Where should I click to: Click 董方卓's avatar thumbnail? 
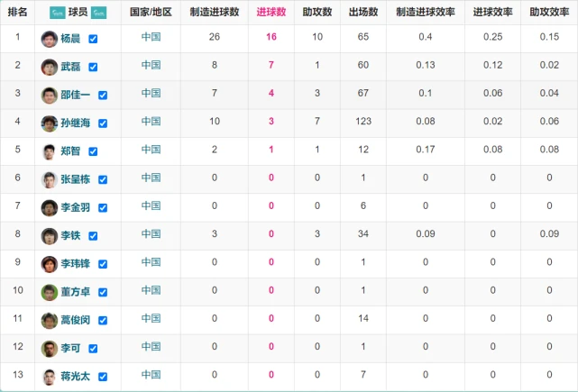tap(49, 292)
